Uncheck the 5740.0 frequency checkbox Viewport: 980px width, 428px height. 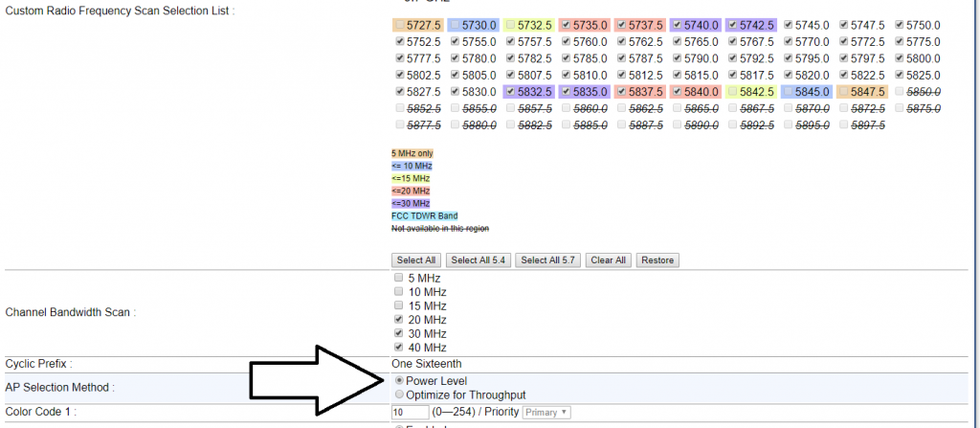678,25
